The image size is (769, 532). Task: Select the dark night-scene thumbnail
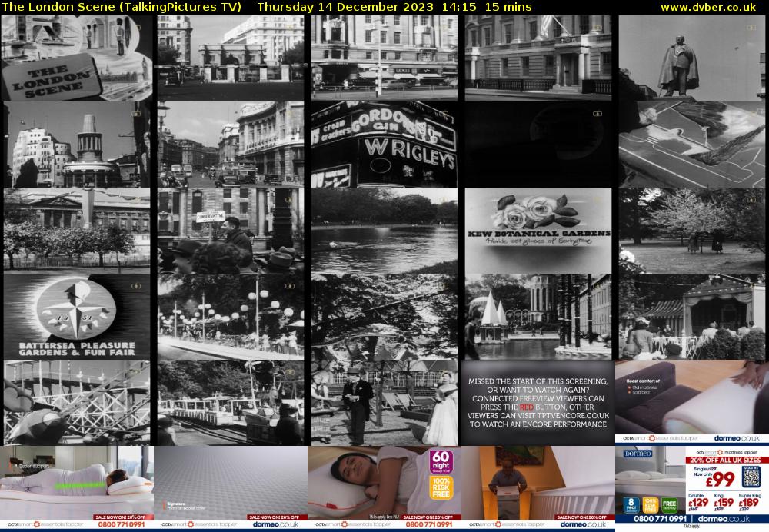538,145
